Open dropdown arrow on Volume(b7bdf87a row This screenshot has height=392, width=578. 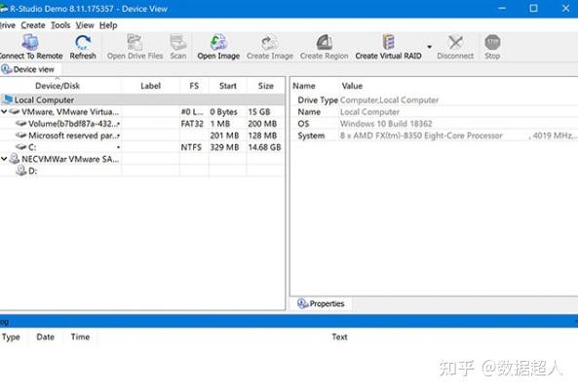point(118,124)
